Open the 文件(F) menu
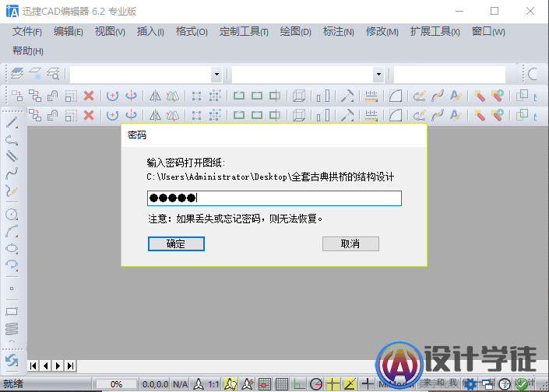 27,32
